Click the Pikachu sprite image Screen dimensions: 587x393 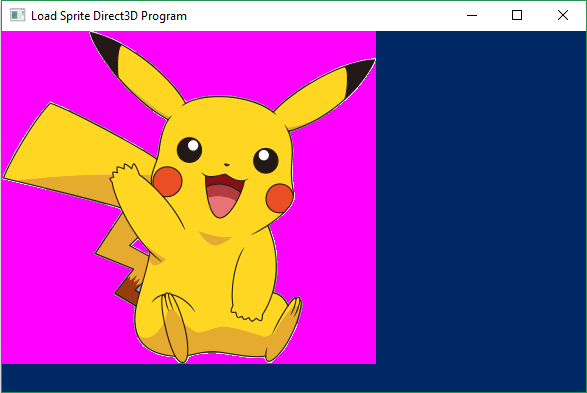[189, 197]
